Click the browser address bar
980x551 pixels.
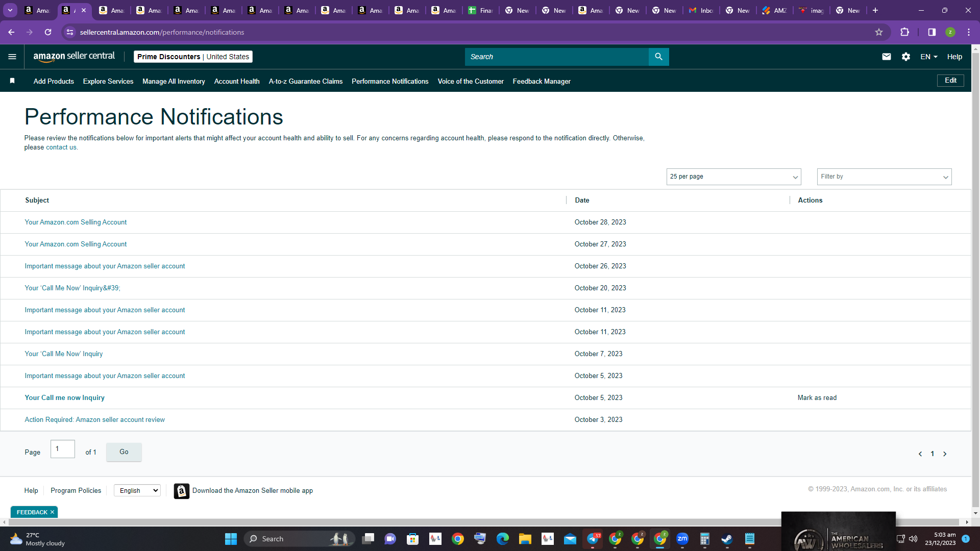click(x=475, y=32)
